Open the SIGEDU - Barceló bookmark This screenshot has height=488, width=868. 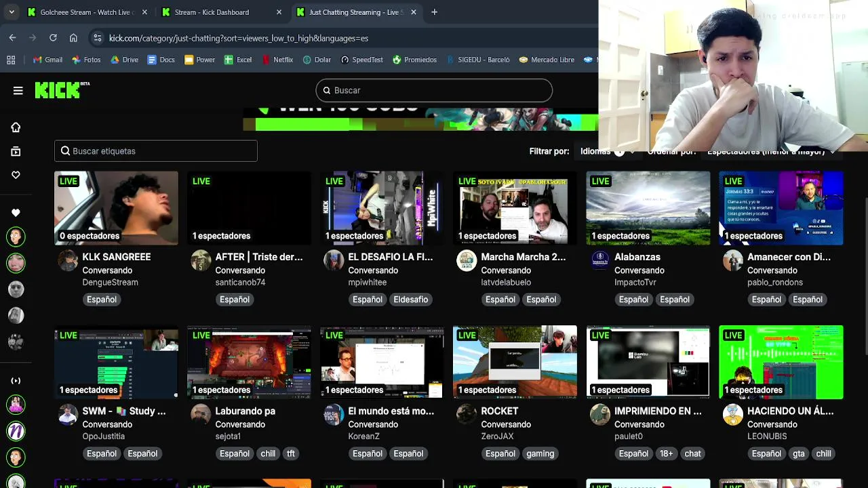tap(477, 60)
